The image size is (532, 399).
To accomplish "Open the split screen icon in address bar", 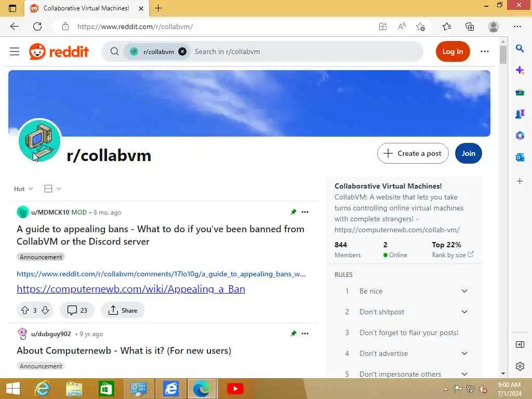I will click(x=383, y=26).
